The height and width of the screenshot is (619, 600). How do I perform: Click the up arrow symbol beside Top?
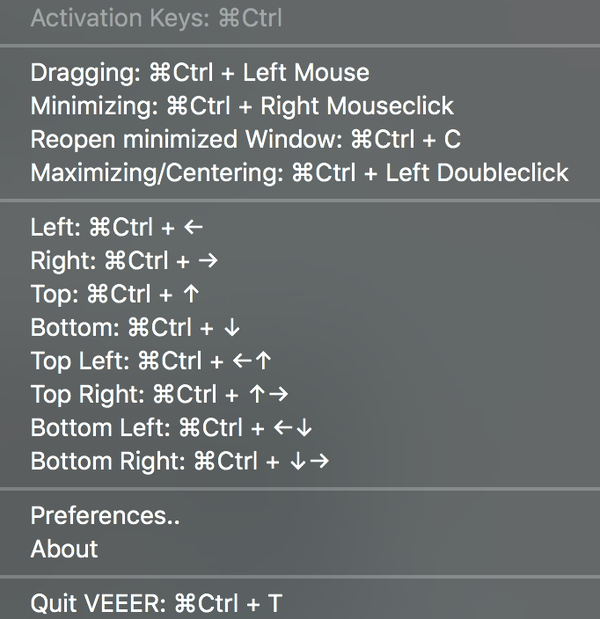pyautogui.click(x=193, y=295)
